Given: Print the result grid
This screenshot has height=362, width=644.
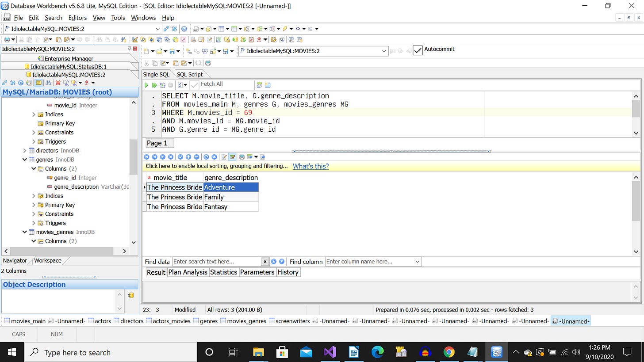Looking at the screenshot, I should (241, 157).
